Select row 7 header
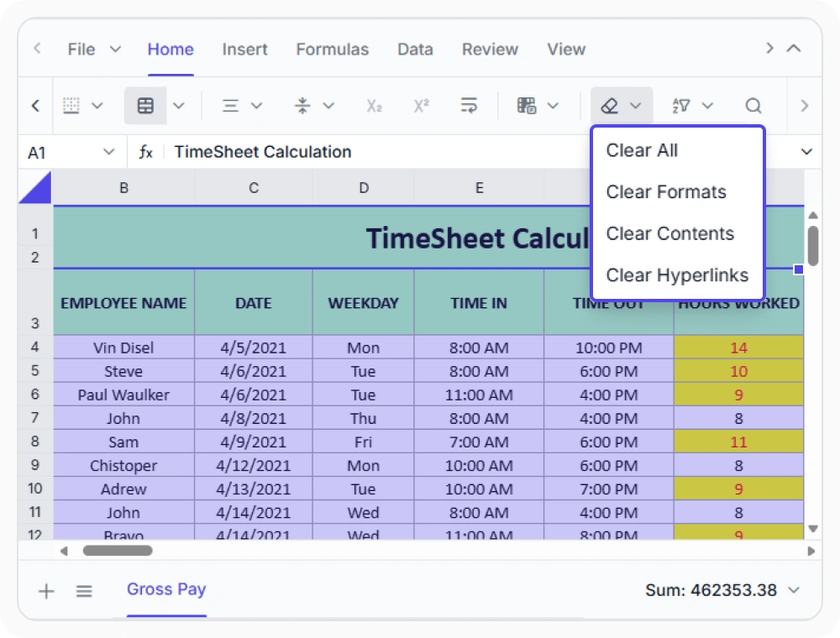 tap(34, 417)
